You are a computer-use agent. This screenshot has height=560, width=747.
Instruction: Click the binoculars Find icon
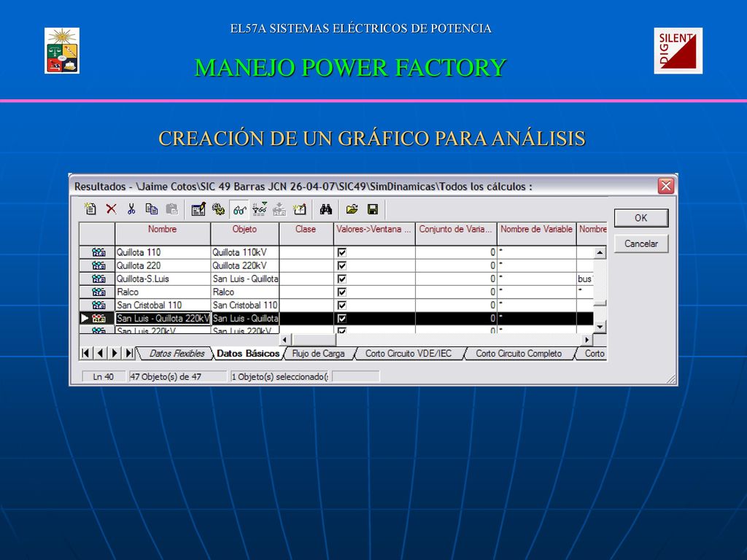pos(326,209)
